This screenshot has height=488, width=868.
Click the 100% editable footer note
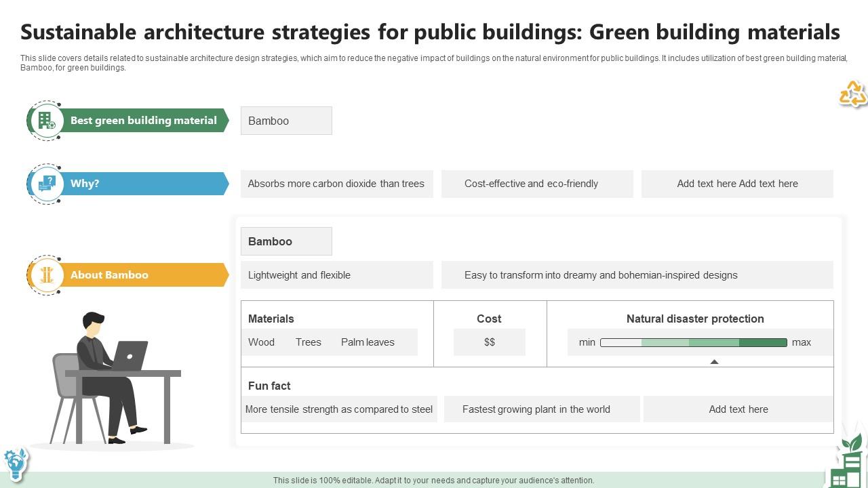pyautogui.click(x=434, y=480)
